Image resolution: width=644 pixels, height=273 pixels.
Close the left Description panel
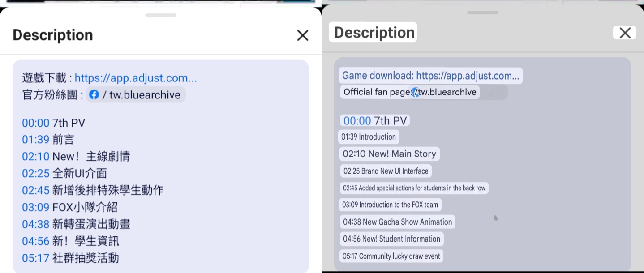pyautogui.click(x=303, y=35)
